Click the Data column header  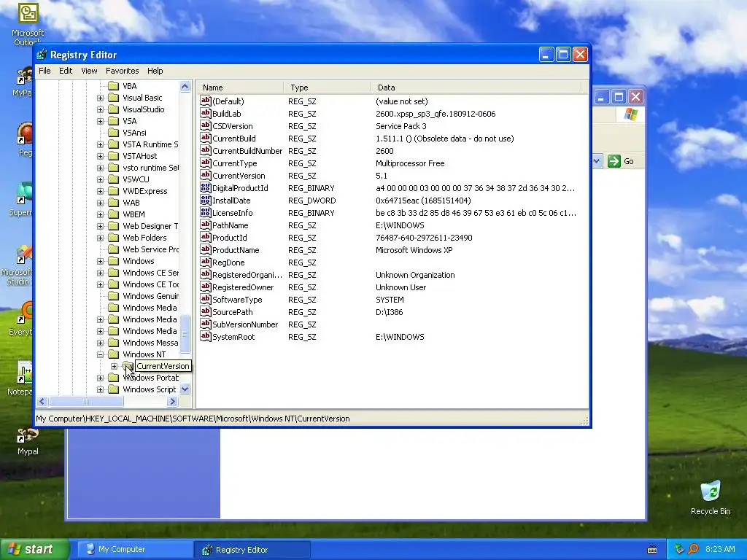coord(476,87)
